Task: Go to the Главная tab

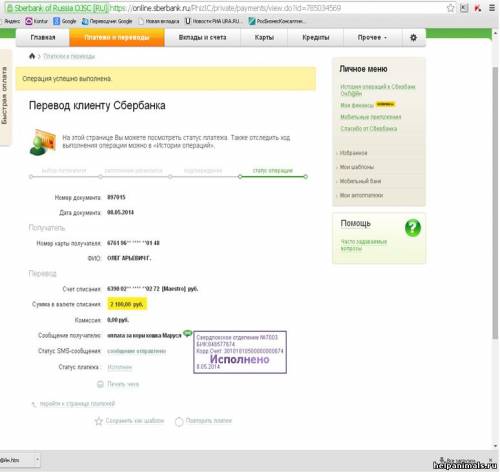Action: pyautogui.click(x=43, y=37)
